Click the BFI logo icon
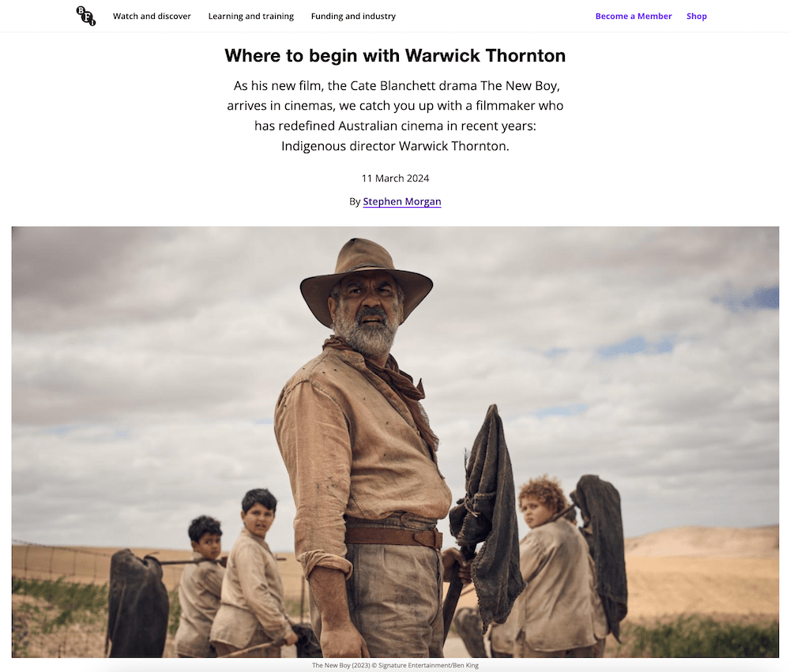Image resolution: width=790 pixels, height=672 pixels. (85, 16)
